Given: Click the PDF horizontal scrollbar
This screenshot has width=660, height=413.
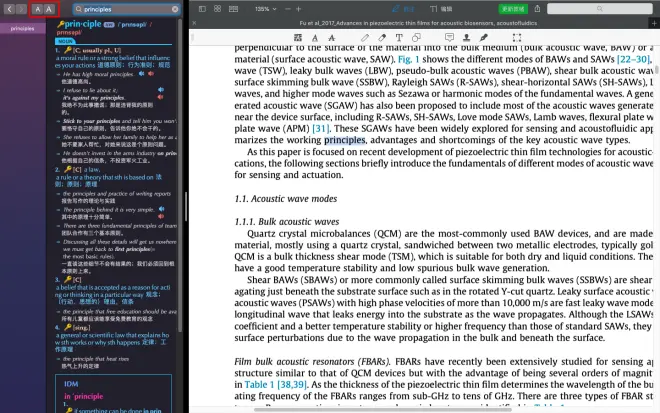Looking at the screenshot, I should (383, 409).
